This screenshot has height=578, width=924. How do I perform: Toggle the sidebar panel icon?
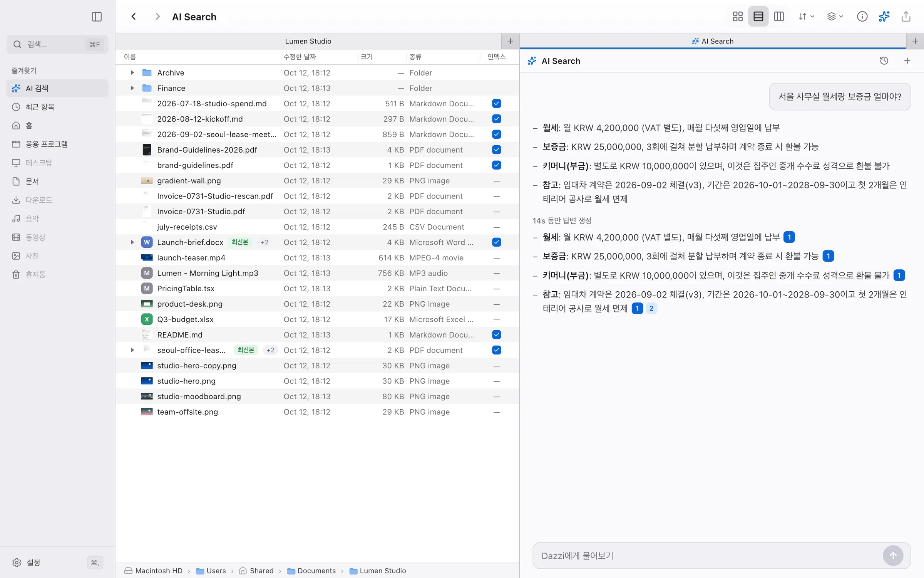(x=97, y=17)
